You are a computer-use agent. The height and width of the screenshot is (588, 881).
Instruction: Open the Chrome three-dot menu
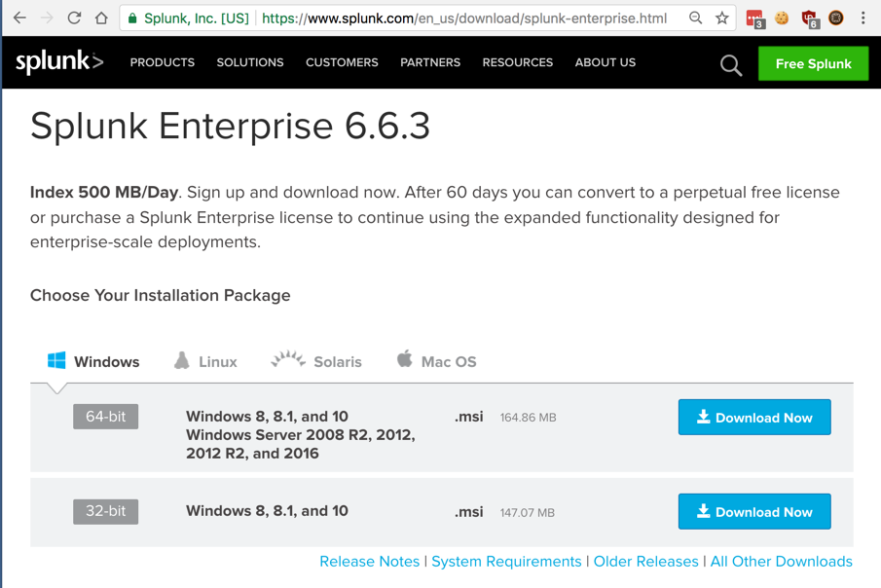(863, 18)
